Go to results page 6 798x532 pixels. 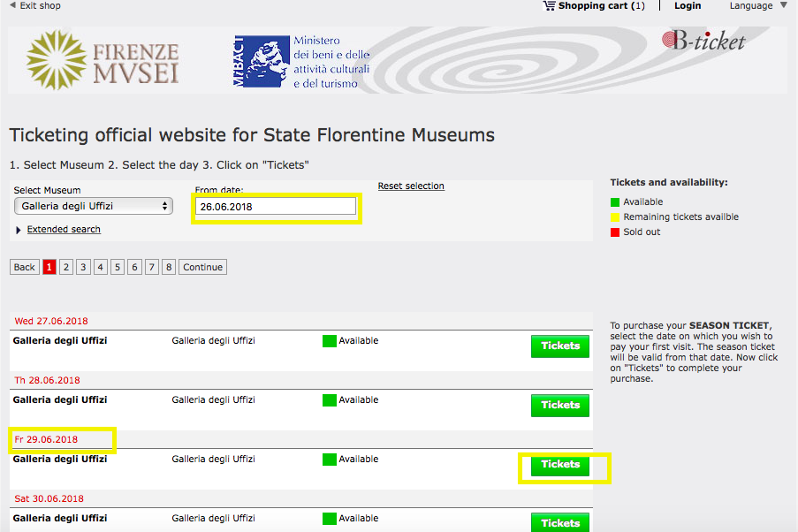click(135, 267)
